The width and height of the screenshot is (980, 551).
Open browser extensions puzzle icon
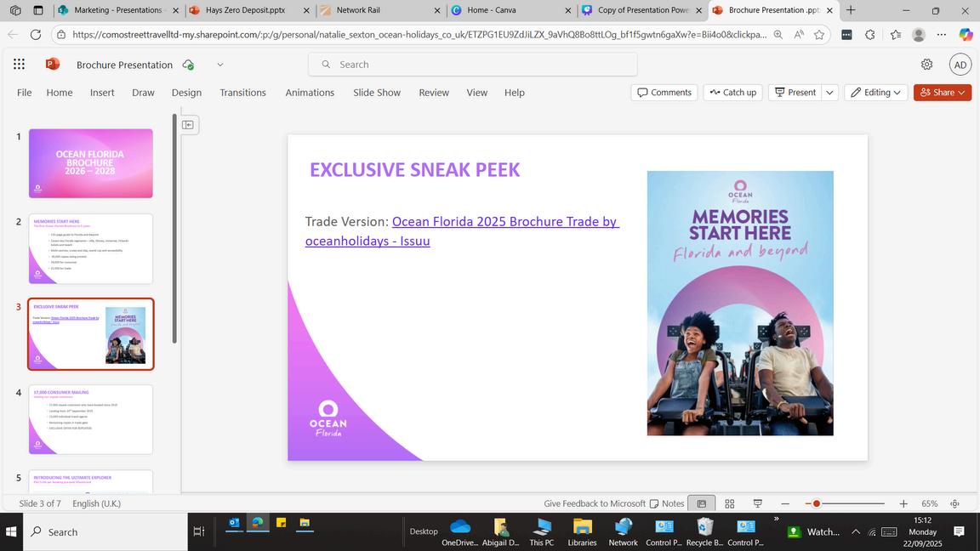pos(870,34)
